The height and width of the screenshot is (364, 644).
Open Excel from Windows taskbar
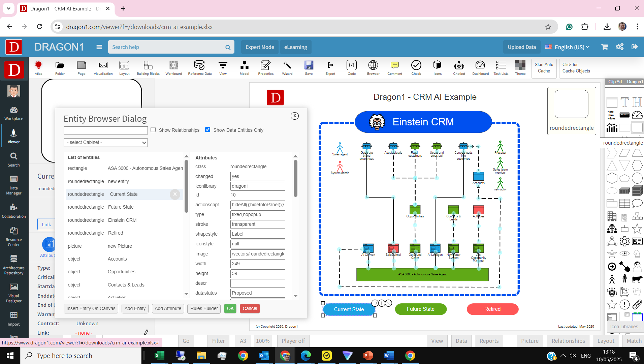(x=159, y=356)
